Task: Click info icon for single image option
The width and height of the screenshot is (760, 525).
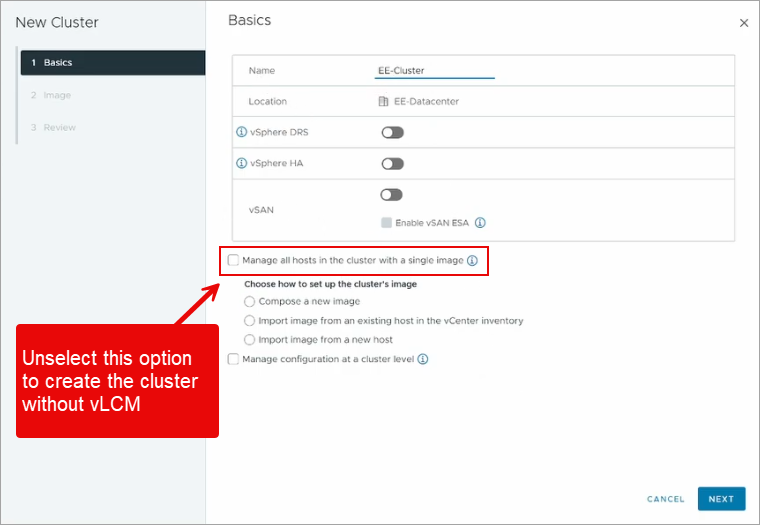Action: click(x=472, y=261)
